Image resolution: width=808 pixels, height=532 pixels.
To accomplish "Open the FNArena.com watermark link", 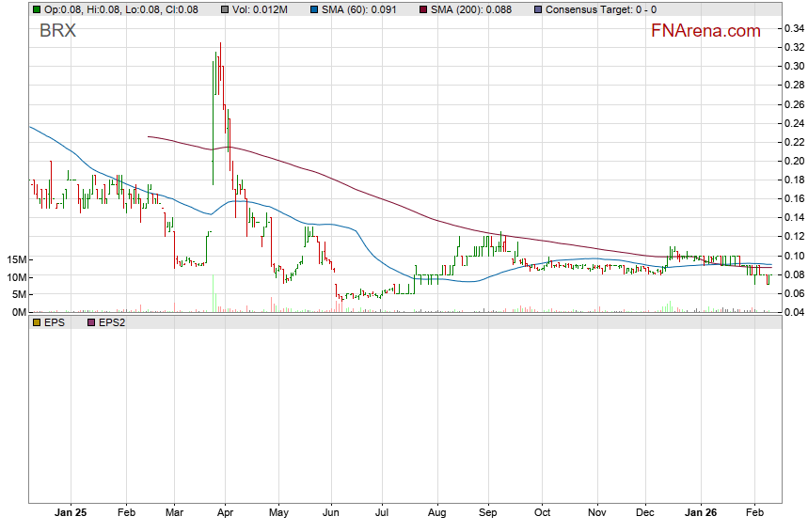I will pos(705,31).
